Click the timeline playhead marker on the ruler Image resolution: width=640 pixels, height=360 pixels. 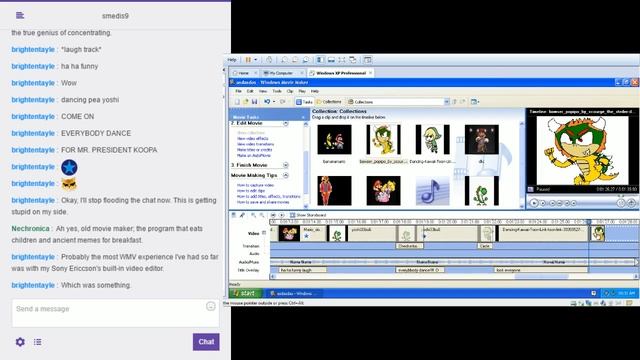589,222
